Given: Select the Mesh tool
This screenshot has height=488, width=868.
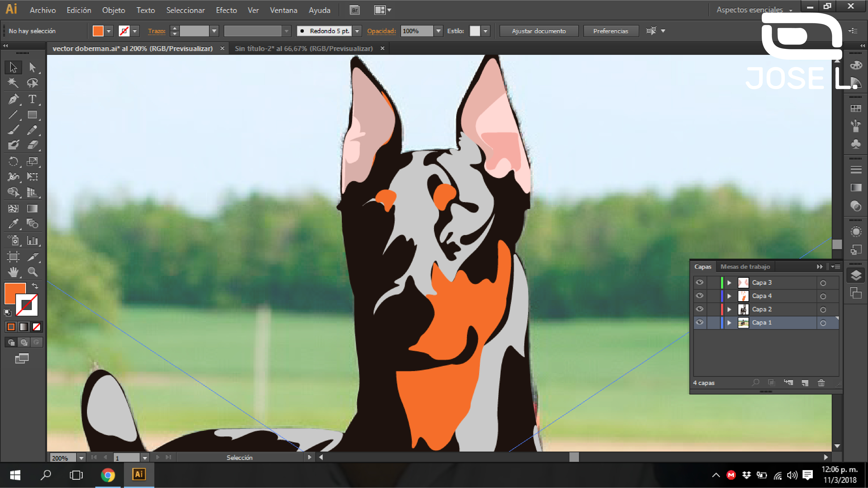Looking at the screenshot, I should 13,209.
